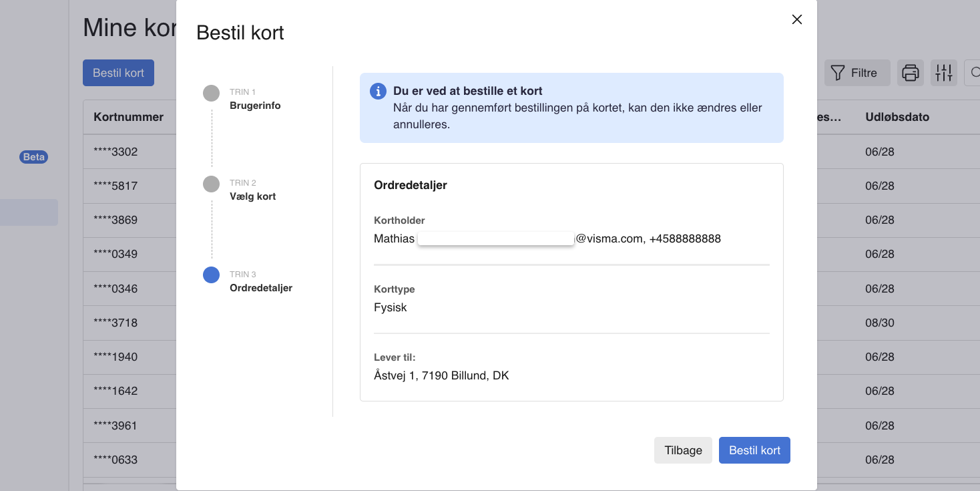Viewport: 980px width, 491px height.
Task: Click the Beta badge in the sidebar
Action: 33,157
